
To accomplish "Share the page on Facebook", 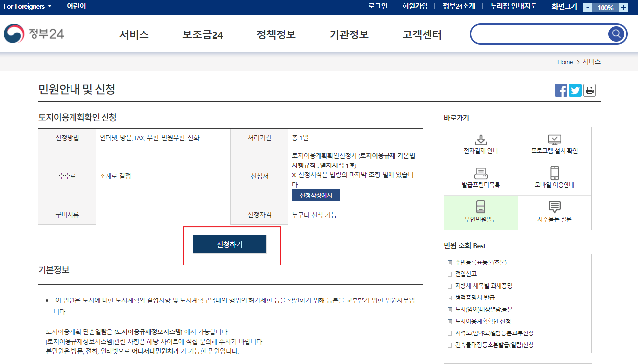I will (x=561, y=90).
